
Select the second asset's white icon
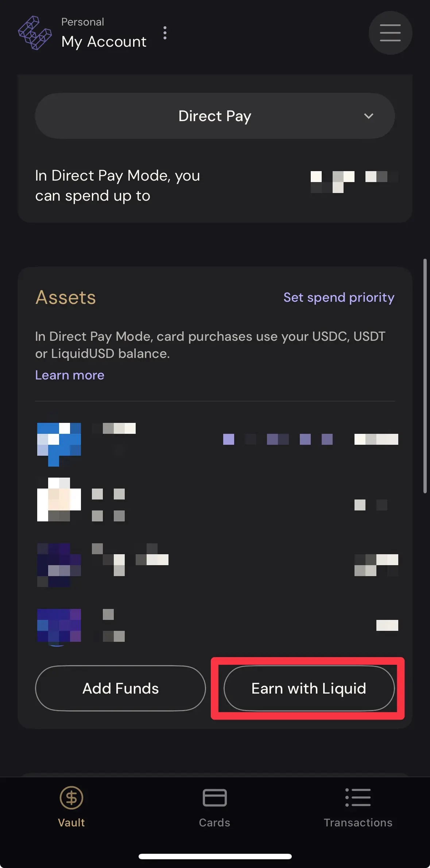click(x=59, y=499)
